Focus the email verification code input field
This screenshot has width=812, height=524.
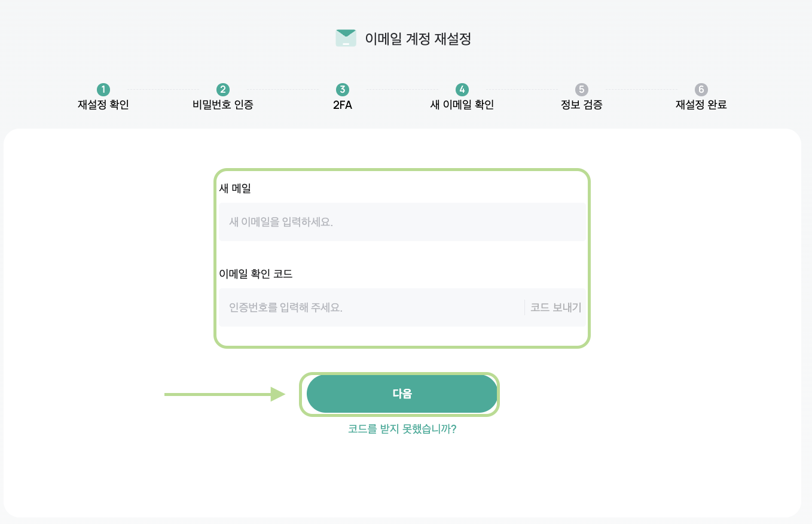click(371, 307)
